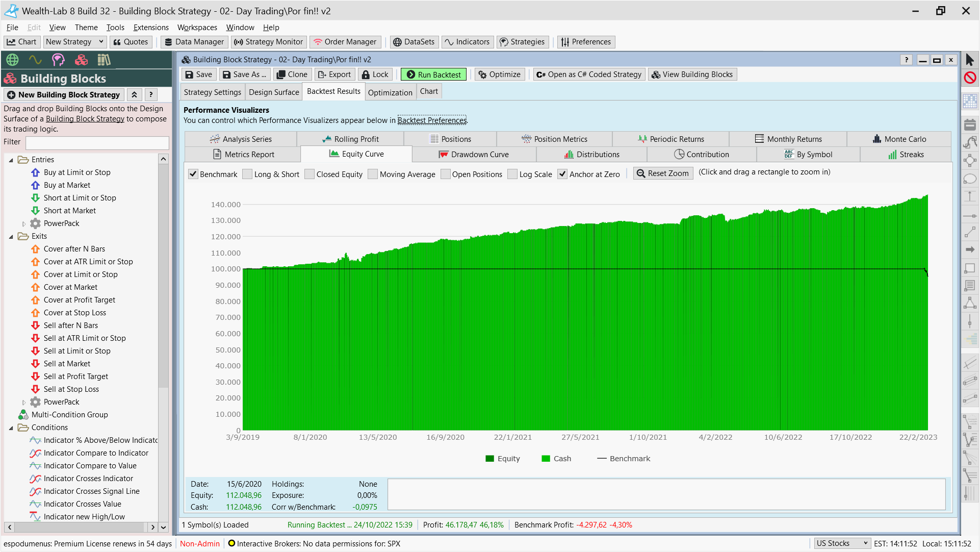Click Open as C# Coded Strategy
The height and width of the screenshot is (552, 980).
[x=589, y=74]
